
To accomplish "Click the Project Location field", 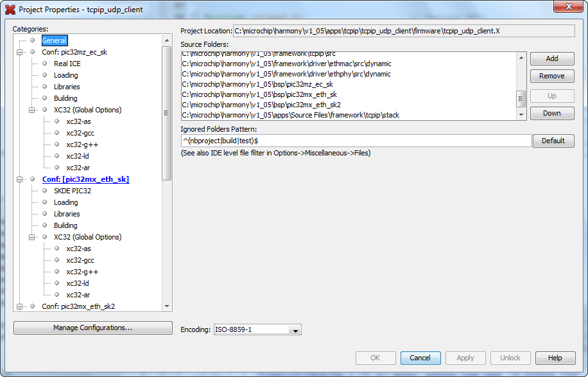I will 404,31.
